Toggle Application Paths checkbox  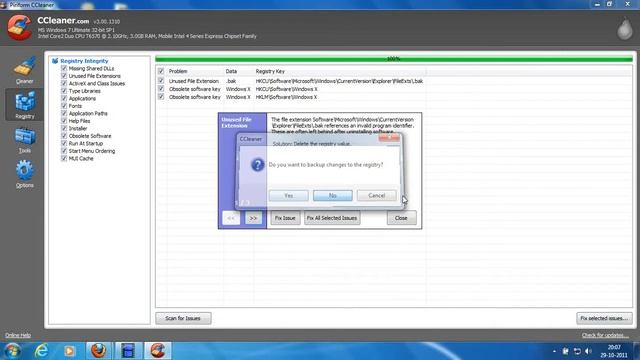[64, 113]
